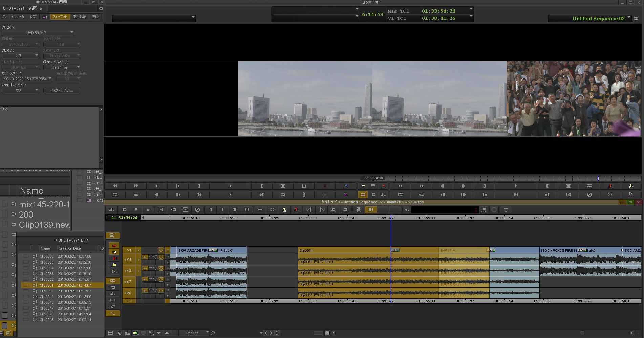Click the yellow Extract button in timeline toolbar

pyautogui.click(x=284, y=210)
